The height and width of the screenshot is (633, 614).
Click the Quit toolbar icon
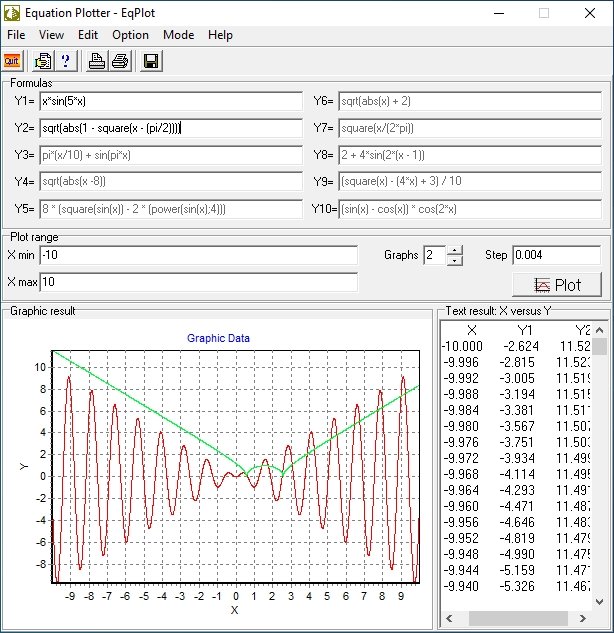12,61
